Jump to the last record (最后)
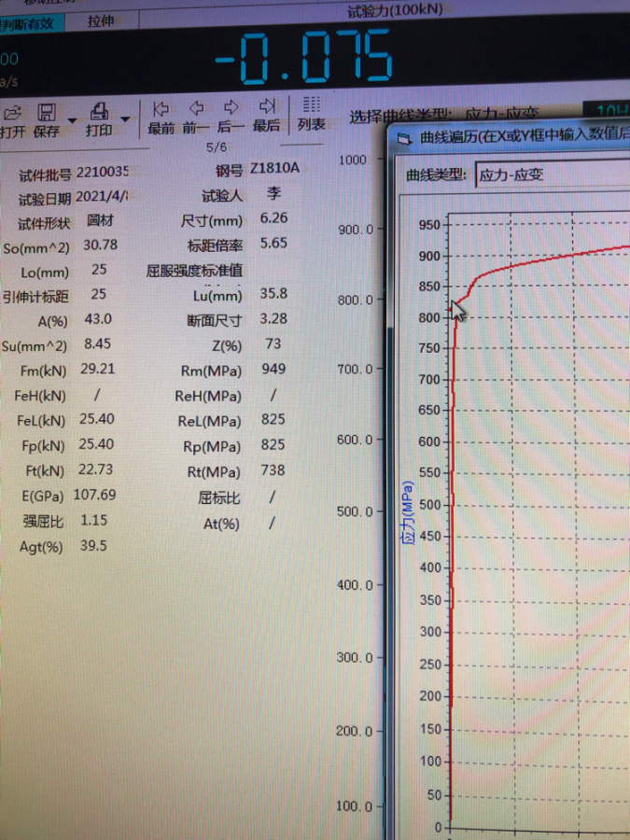Screen dimensions: 630x840 tap(266, 106)
